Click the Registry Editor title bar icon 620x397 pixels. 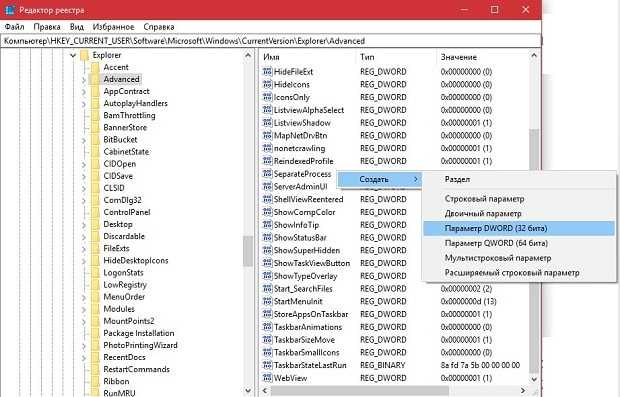pos(10,10)
